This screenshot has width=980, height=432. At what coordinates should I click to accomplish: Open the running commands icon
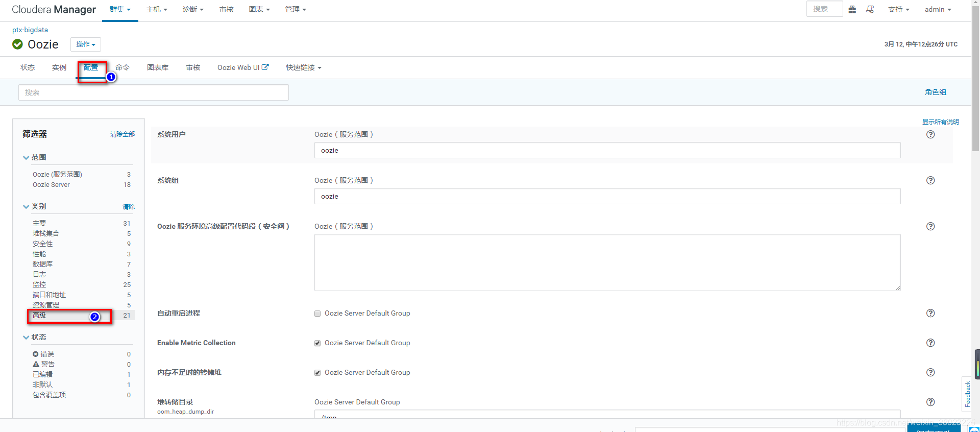[870, 9]
